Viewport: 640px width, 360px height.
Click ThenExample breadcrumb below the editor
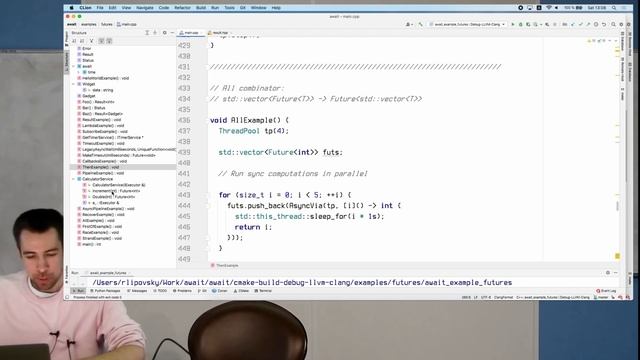pyautogui.click(x=225, y=266)
